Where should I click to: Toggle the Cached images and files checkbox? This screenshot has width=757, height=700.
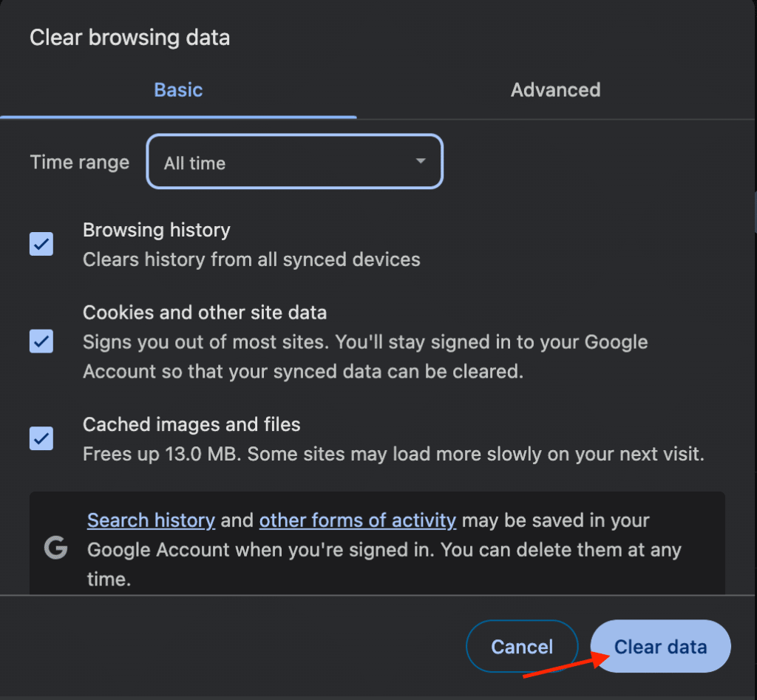click(x=41, y=438)
